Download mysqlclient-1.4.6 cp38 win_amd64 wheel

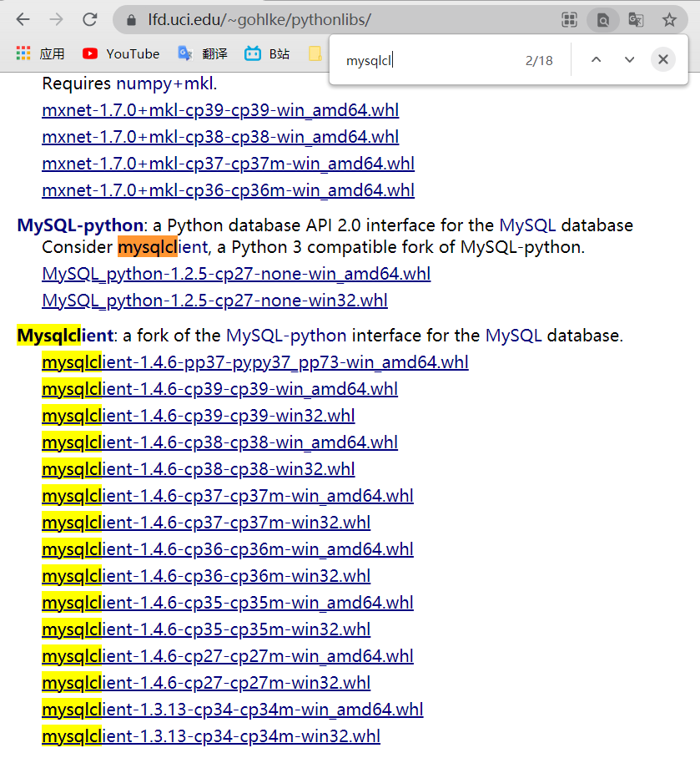[x=219, y=442]
